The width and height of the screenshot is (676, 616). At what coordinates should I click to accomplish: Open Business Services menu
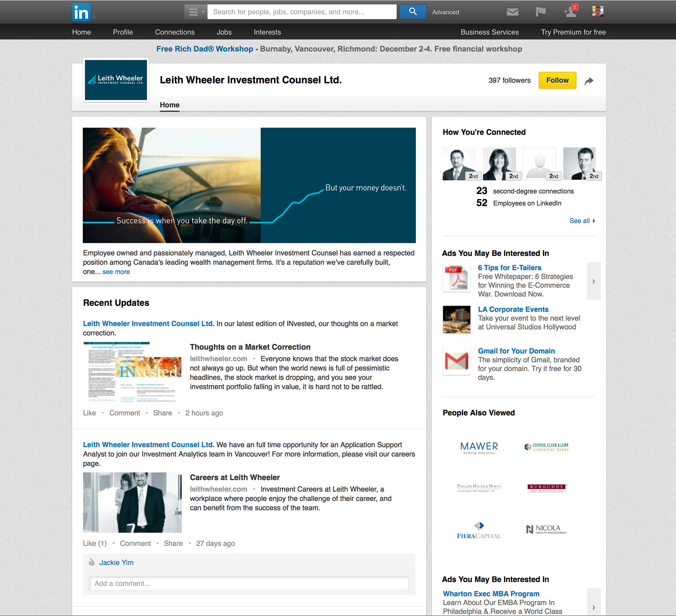click(x=489, y=32)
